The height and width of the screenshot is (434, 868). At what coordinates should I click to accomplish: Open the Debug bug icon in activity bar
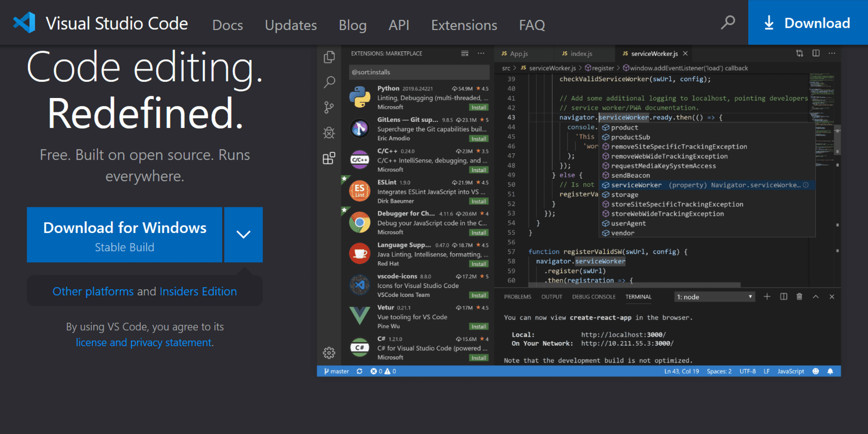[329, 133]
